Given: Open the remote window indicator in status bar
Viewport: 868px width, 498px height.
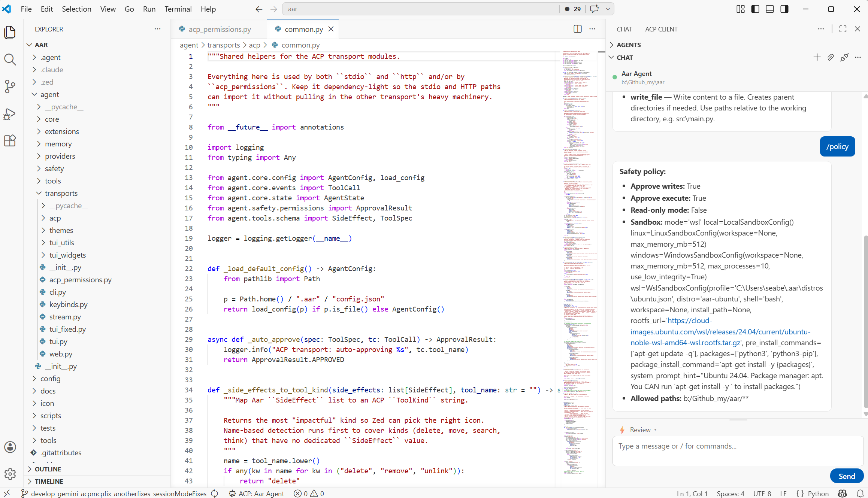Looking at the screenshot, I should (7, 494).
